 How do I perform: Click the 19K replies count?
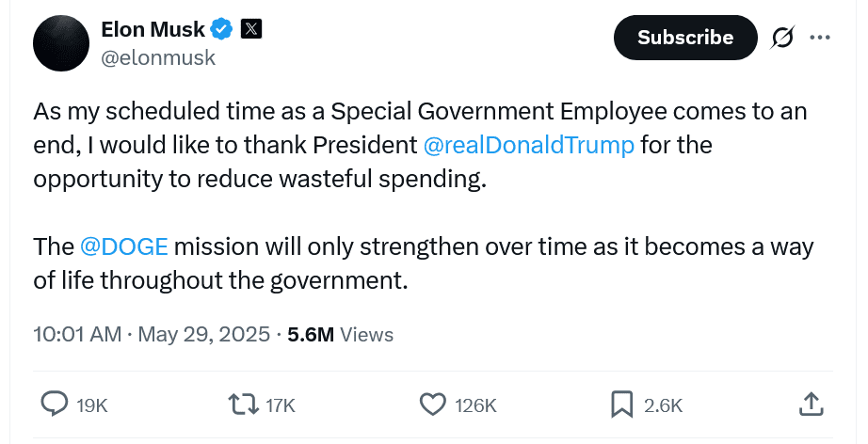92,405
